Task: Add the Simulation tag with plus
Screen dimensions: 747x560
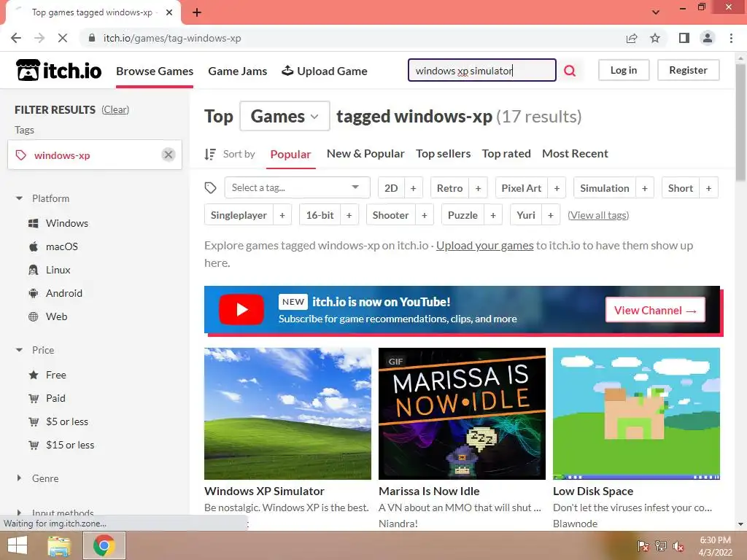Action: (x=645, y=188)
